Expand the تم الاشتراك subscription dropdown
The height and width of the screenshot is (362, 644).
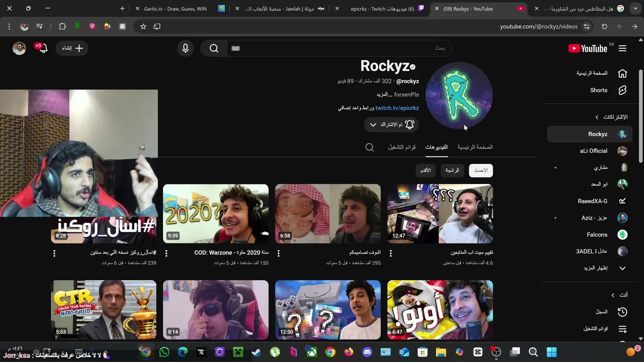(x=391, y=124)
